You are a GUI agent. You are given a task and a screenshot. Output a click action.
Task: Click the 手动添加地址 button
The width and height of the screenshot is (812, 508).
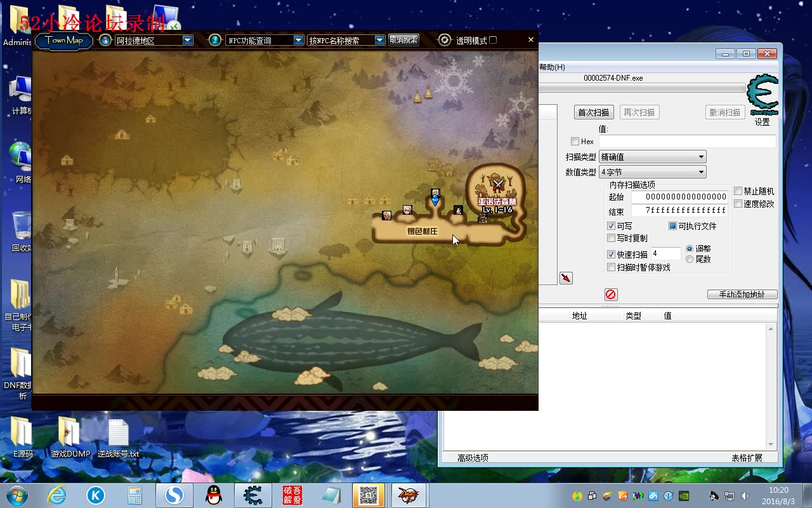(742, 295)
